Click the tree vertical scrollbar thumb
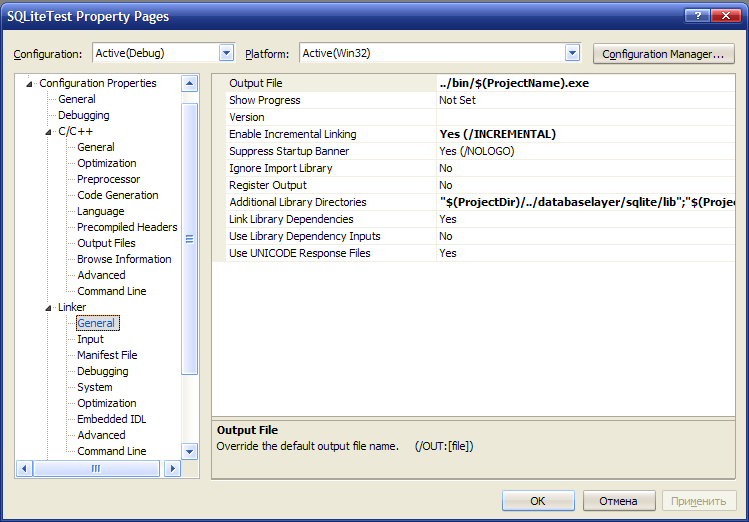This screenshot has height=522, width=749. pyautogui.click(x=190, y=239)
